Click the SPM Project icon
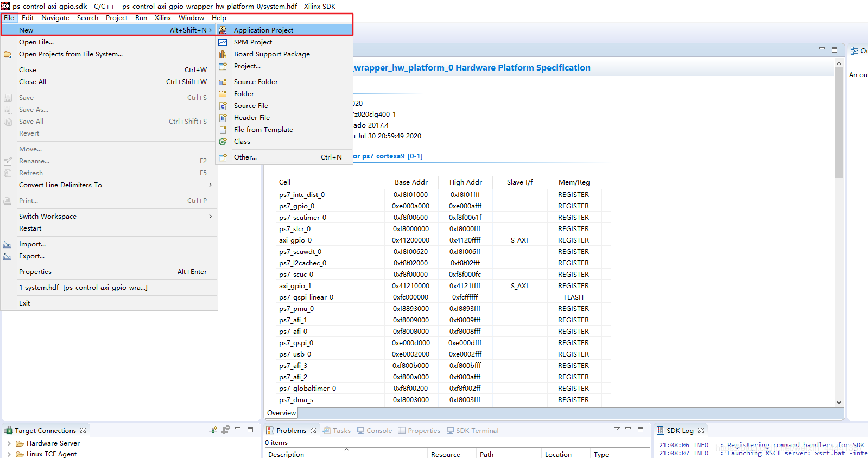The image size is (868, 458). click(223, 42)
